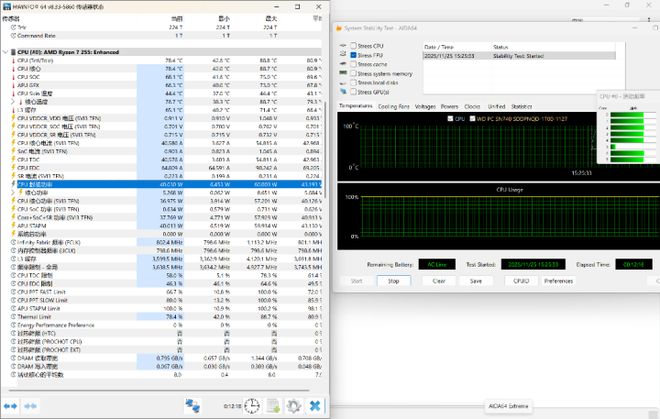
Task: Click the save log file icon
Action: click(x=272, y=405)
